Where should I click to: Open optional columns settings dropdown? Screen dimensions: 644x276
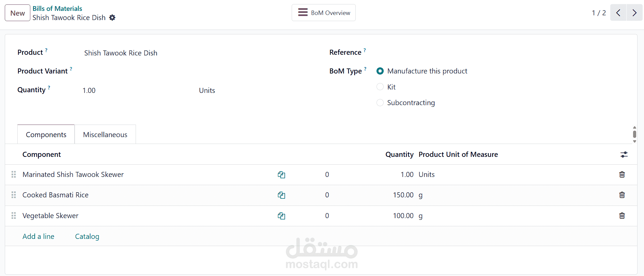[624, 155]
